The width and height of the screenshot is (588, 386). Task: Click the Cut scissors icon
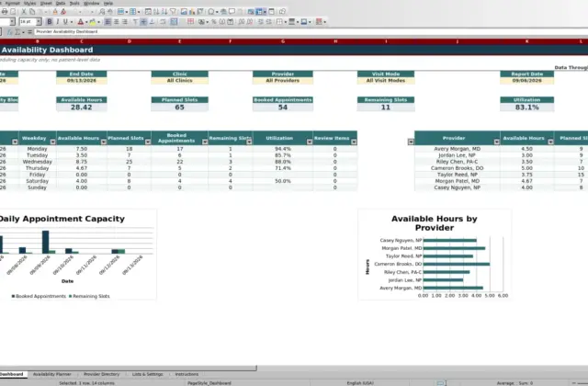[24, 12]
